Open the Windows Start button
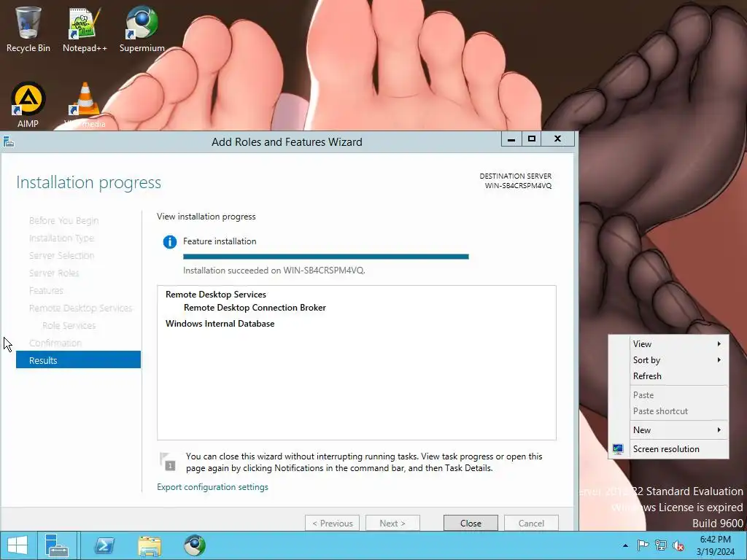The width and height of the screenshot is (747, 560). click(x=18, y=545)
